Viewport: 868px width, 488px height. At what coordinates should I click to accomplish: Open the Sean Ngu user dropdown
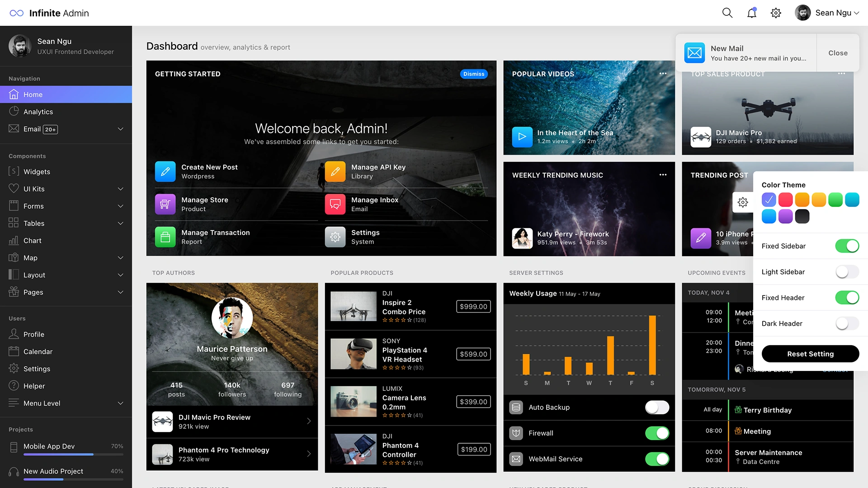click(x=827, y=13)
